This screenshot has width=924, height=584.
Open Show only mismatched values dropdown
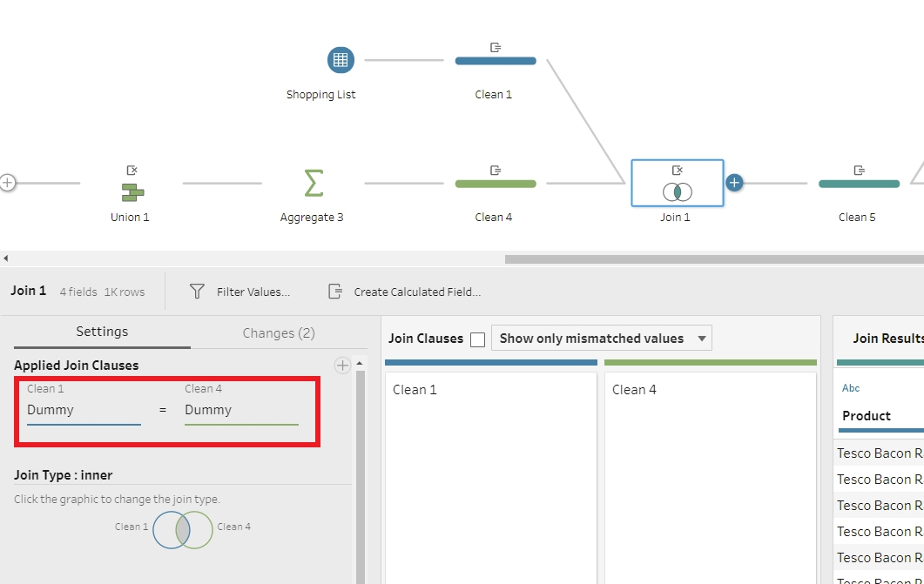[602, 338]
